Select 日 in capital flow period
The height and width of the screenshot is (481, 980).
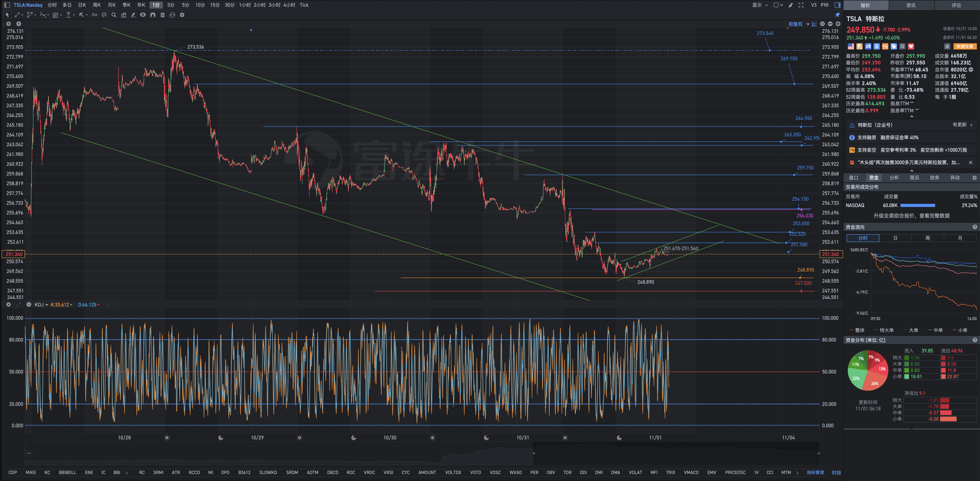coord(895,238)
